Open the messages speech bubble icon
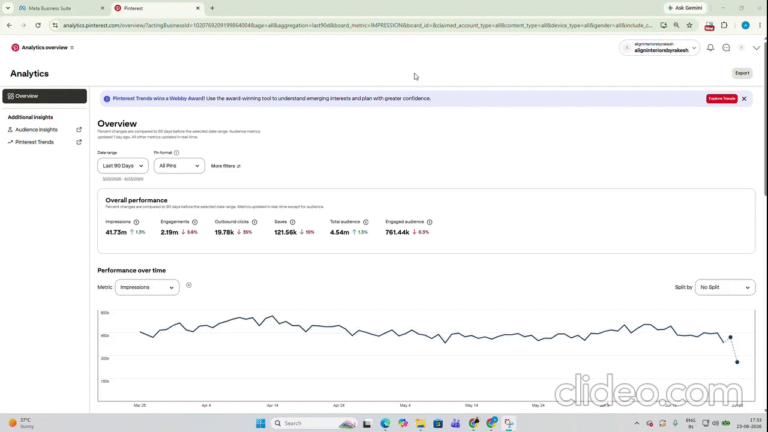 pyautogui.click(x=726, y=48)
